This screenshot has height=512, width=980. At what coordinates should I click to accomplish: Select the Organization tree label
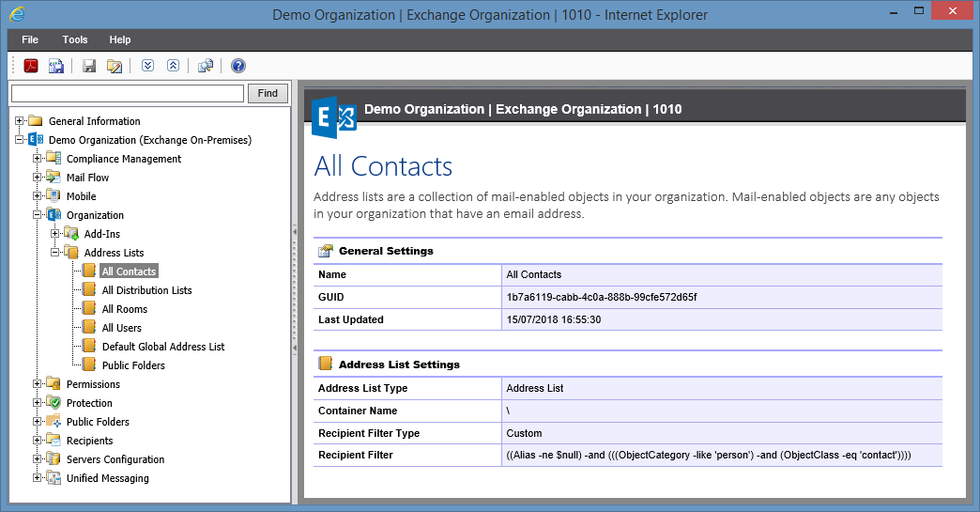(95, 215)
